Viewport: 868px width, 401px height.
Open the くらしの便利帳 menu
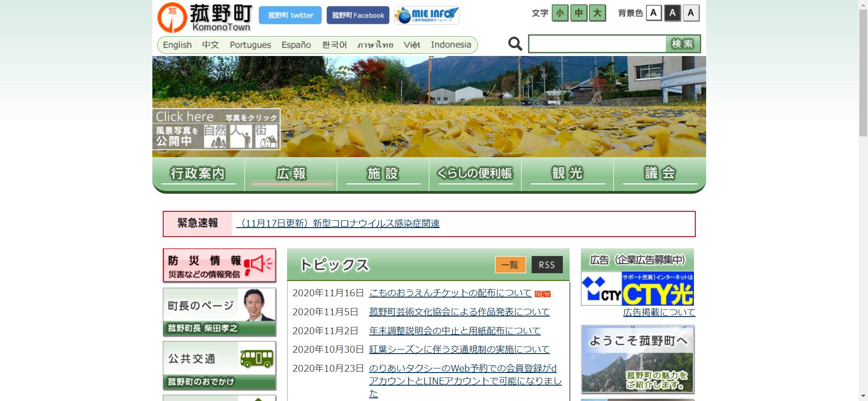pos(475,174)
